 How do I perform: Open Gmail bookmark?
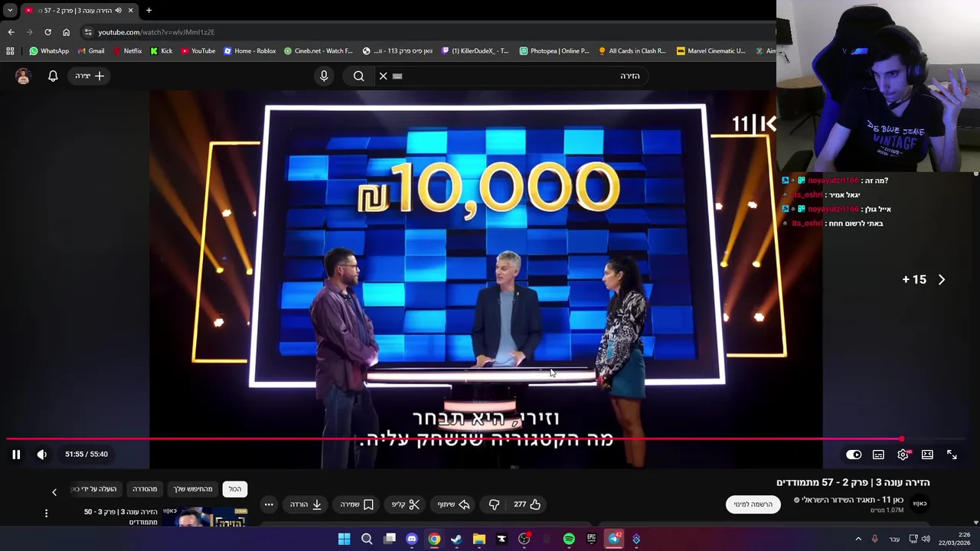[91, 51]
